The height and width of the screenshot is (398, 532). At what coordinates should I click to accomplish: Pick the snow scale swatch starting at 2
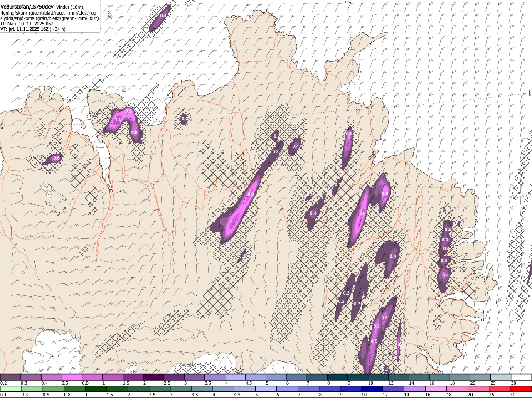tap(153, 377)
